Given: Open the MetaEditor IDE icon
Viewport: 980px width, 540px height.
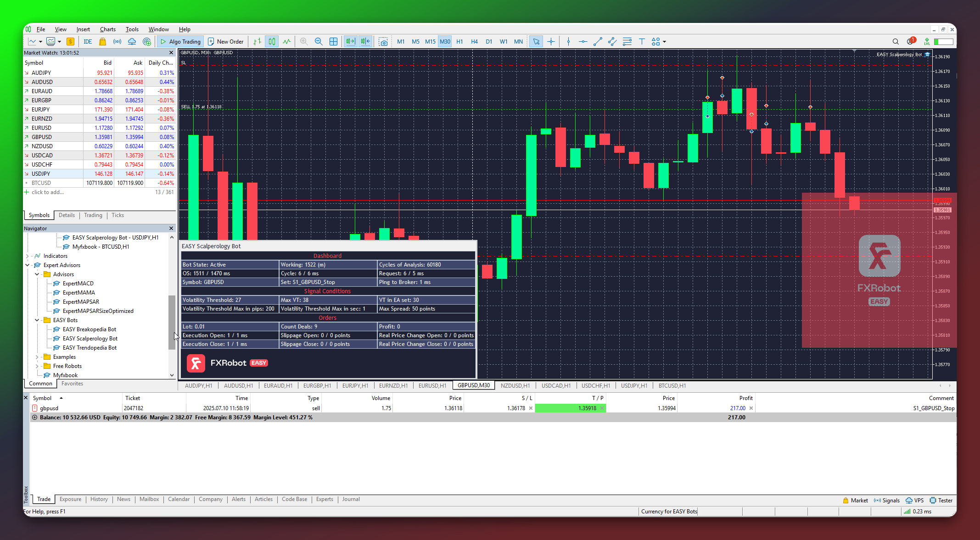Looking at the screenshot, I should (x=88, y=42).
